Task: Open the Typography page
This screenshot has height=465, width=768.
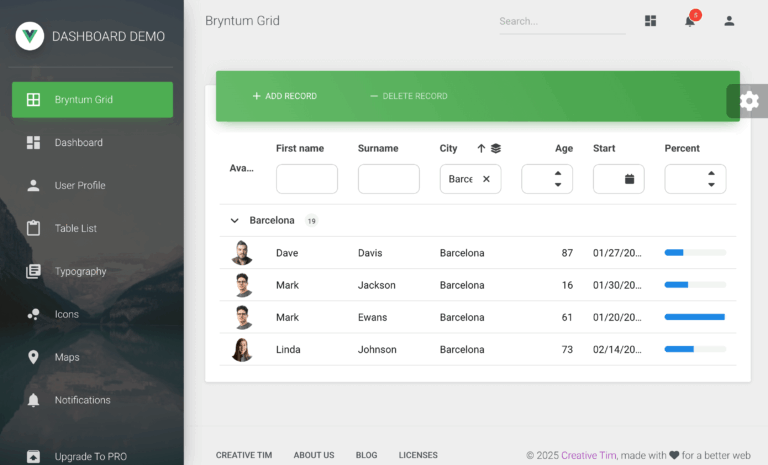Action: click(93, 271)
